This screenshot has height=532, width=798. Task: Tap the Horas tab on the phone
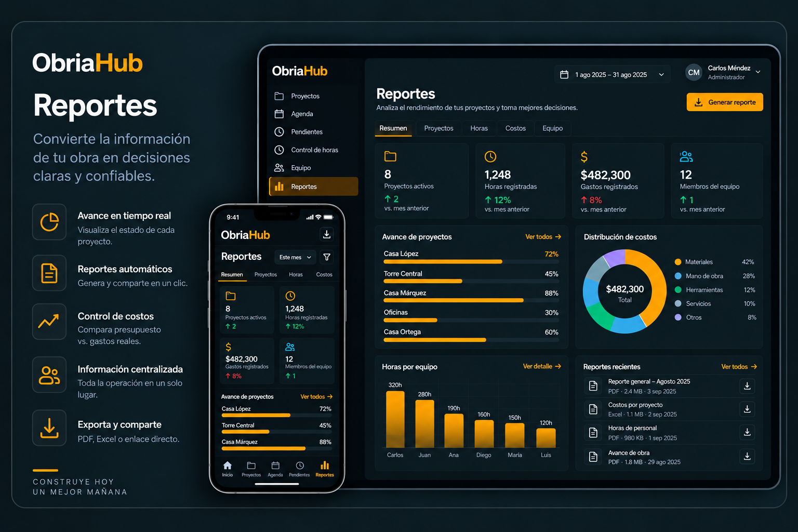(x=296, y=274)
